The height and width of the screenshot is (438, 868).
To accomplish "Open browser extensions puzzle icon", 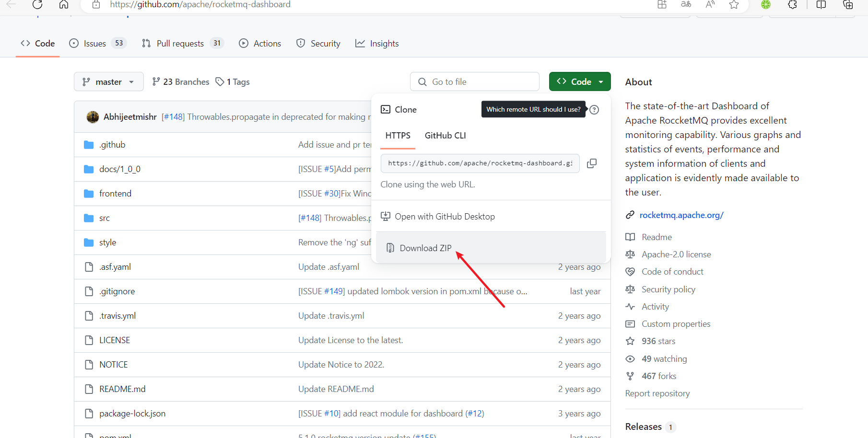I will click(792, 4).
